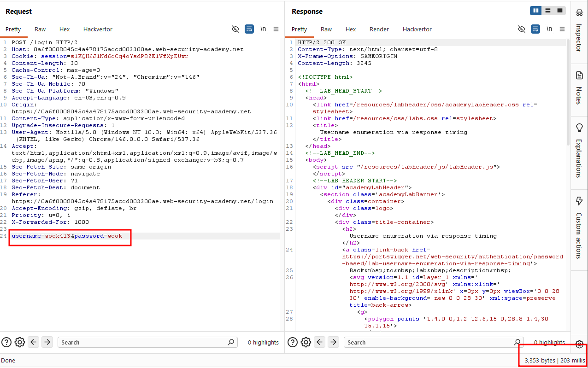Select the top-bottom layout view

coord(547,11)
